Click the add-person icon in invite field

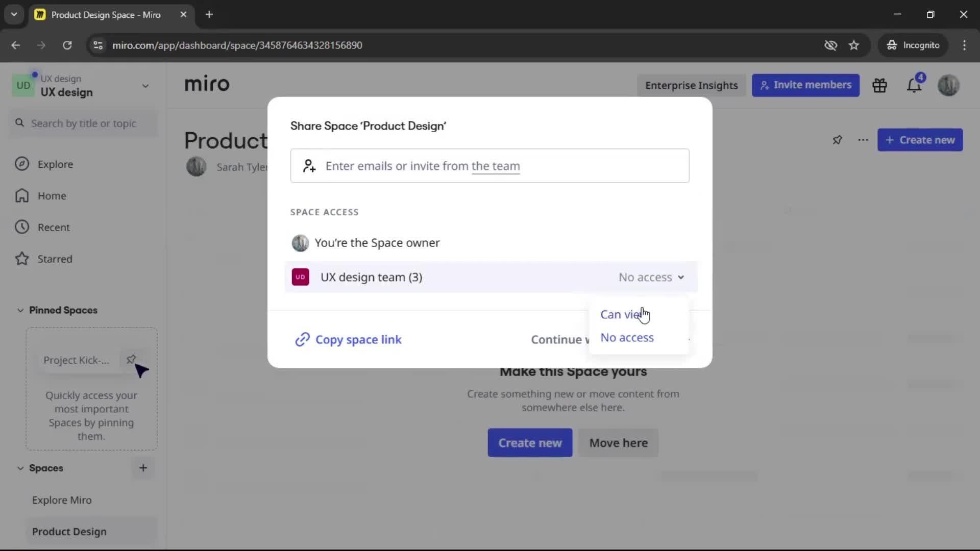[x=309, y=166]
